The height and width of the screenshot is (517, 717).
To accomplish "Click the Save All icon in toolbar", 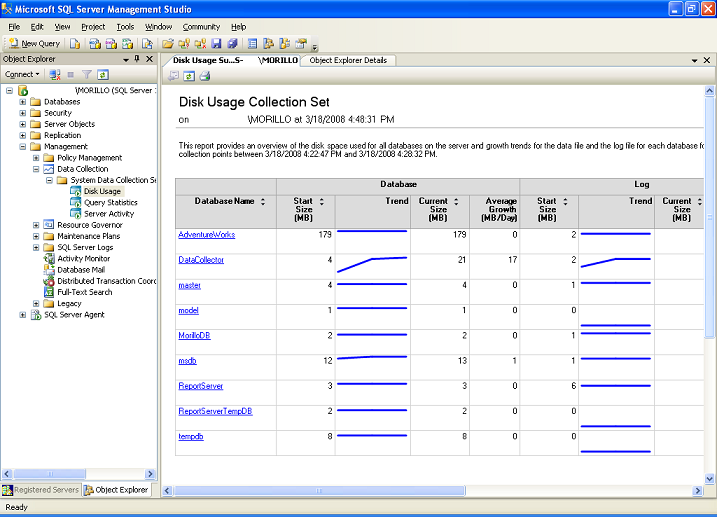I will click(x=232, y=43).
